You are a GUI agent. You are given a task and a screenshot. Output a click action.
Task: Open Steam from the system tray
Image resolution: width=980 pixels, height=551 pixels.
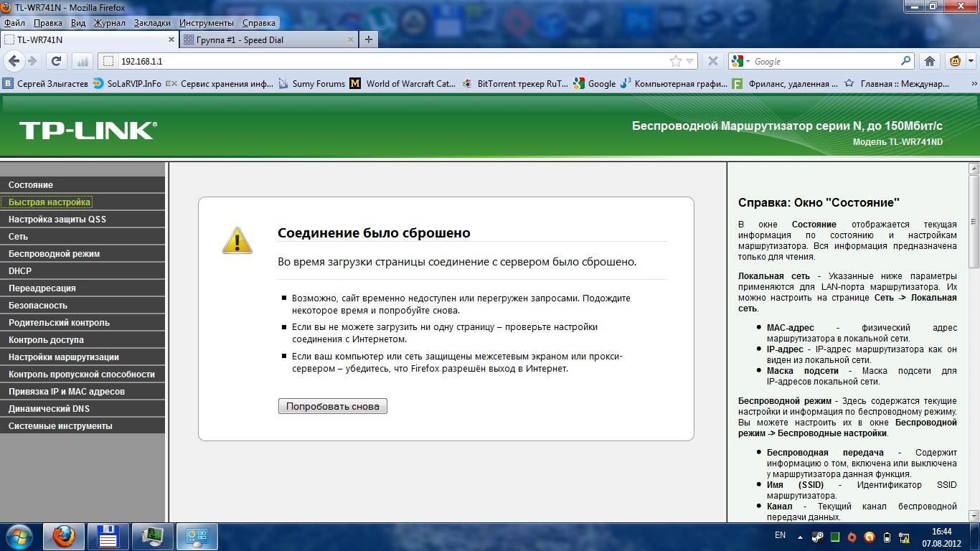[x=817, y=537]
